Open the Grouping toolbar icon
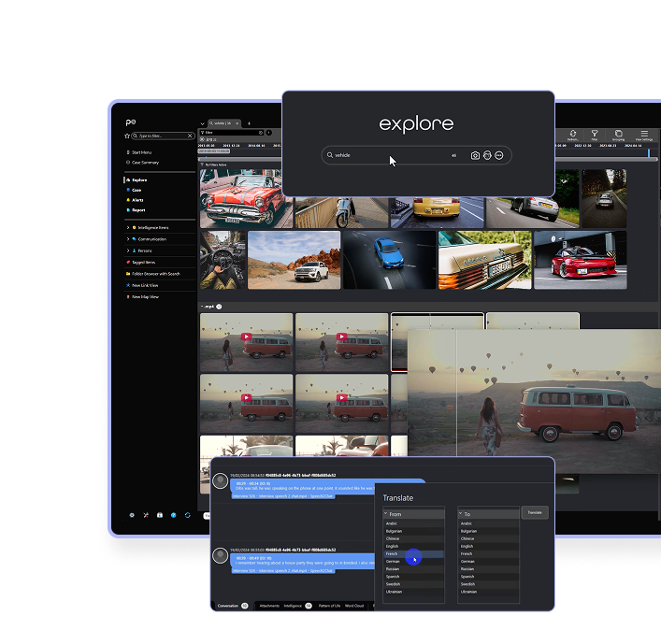The image size is (661, 644). (x=619, y=136)
